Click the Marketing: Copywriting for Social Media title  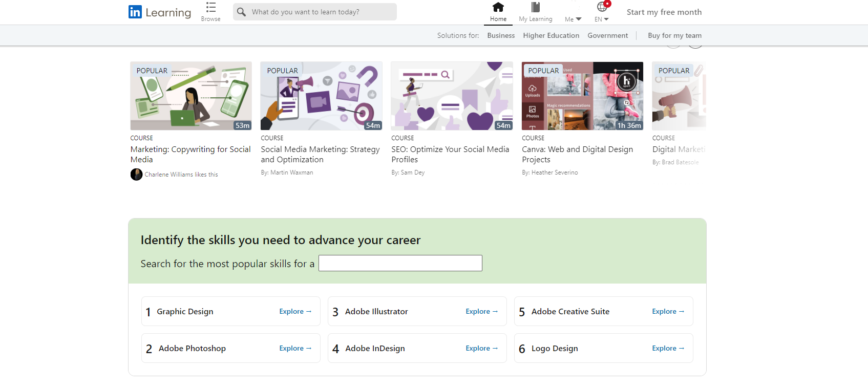pos(190,154)
